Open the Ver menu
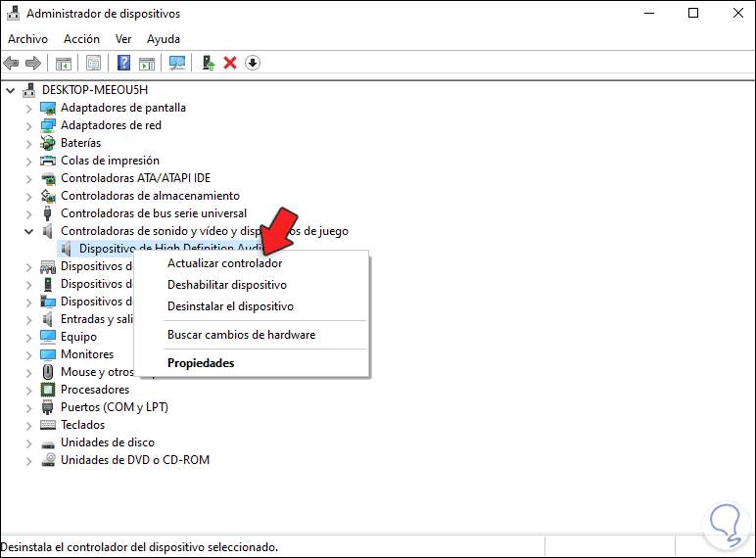This screenshot has width=756, height=558. (x=123, y=39)
